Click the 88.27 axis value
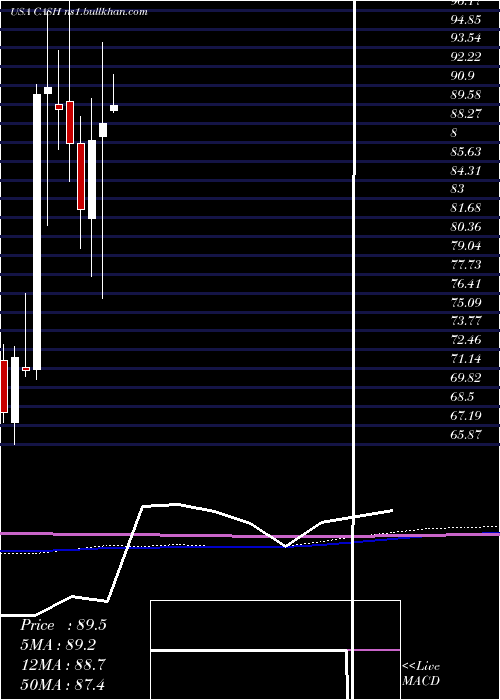Viewport: 500px width, 700px height. pyautogui.click(x=466, y=113)
